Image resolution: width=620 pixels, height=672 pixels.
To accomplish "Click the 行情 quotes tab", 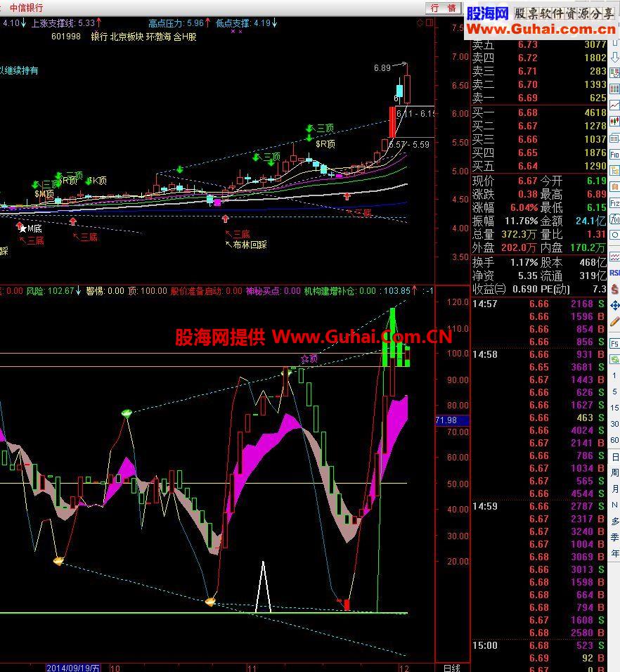I will [x=443, y=8].
